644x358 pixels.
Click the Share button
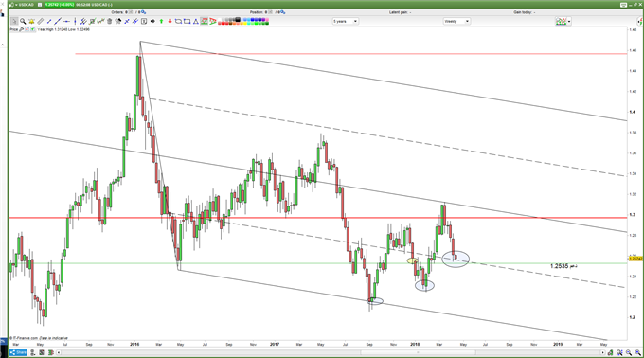pyautogui.click(x=18, y=352)
